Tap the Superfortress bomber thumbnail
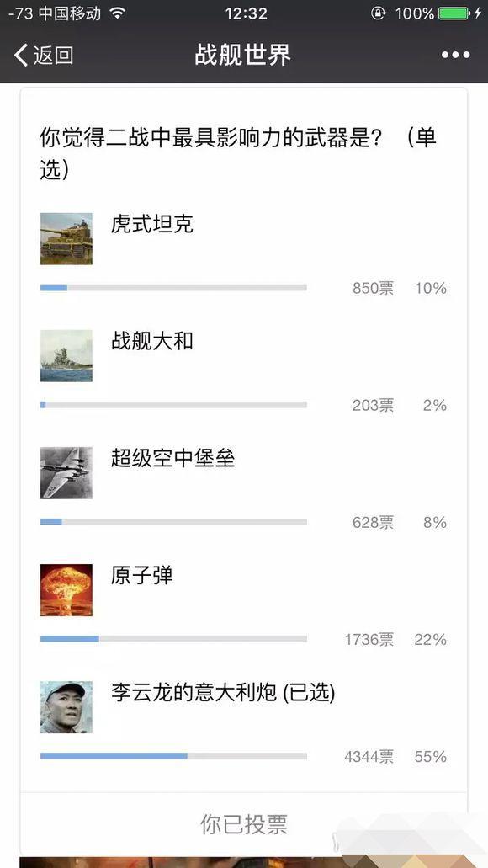 click(66, 473)
